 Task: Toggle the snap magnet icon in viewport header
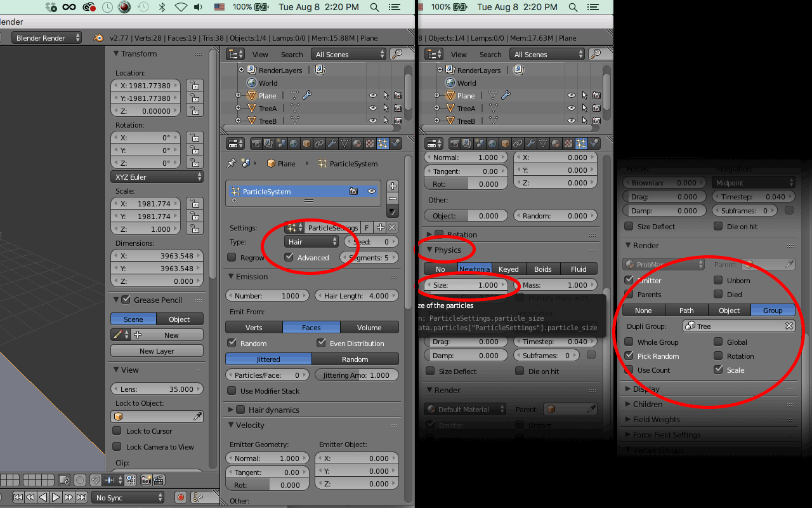[x=95, y=480]
